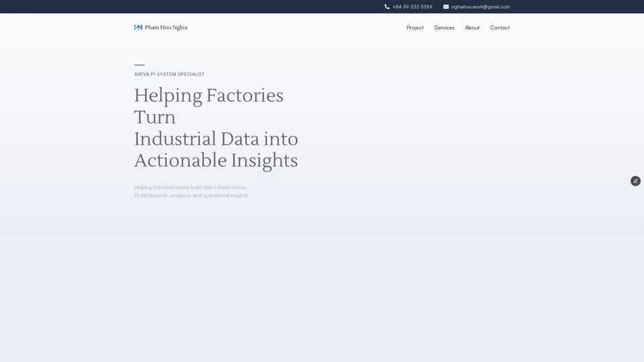Open the floating pencil edit button
Screen dimensions: 644x362
(635, 181)
